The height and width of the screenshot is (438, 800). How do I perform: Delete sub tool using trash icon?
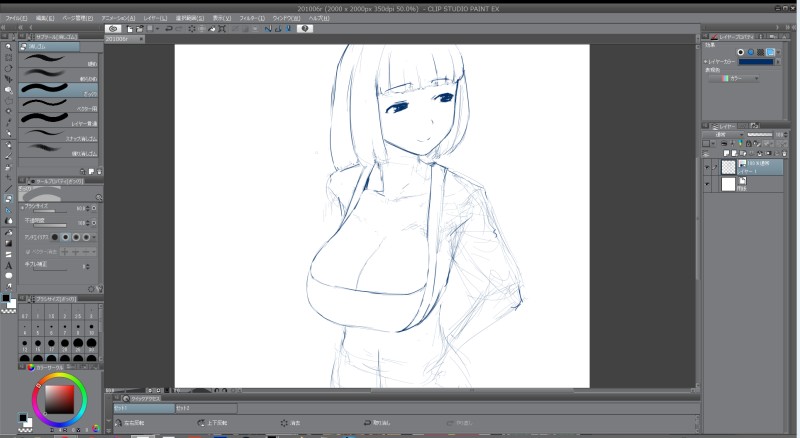(99, 172)
